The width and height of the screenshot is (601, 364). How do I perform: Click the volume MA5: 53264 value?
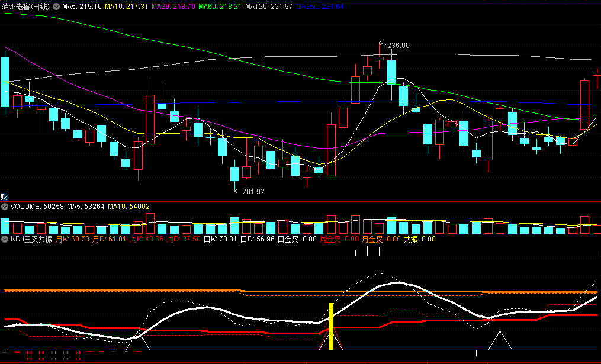[85, 207]
